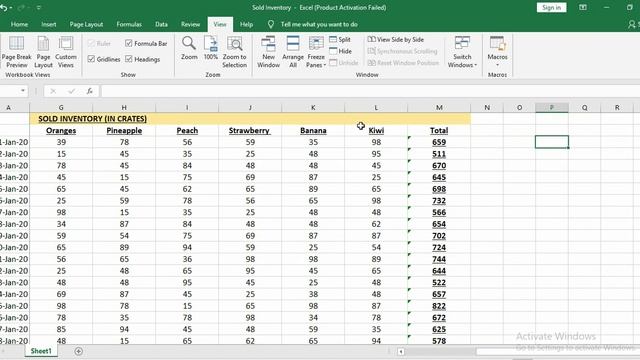Screen dimensions: 640x360
Task: Toggle the Headings checkbox
Action: [129, 59]
